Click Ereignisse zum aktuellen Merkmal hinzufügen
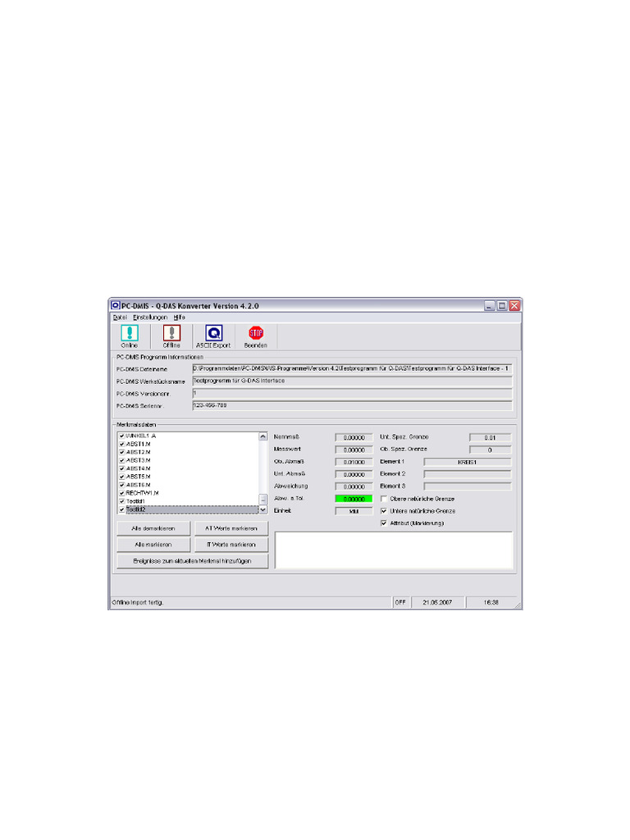 192,561
